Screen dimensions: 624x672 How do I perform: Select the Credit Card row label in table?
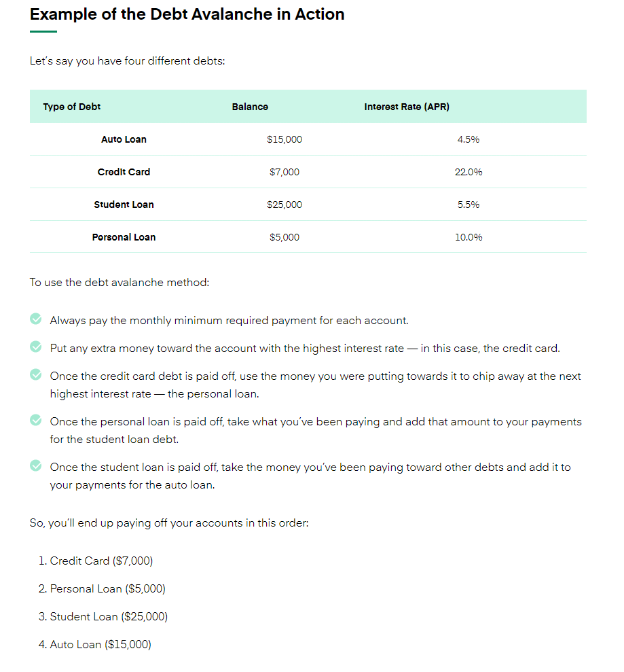[124, 172]
